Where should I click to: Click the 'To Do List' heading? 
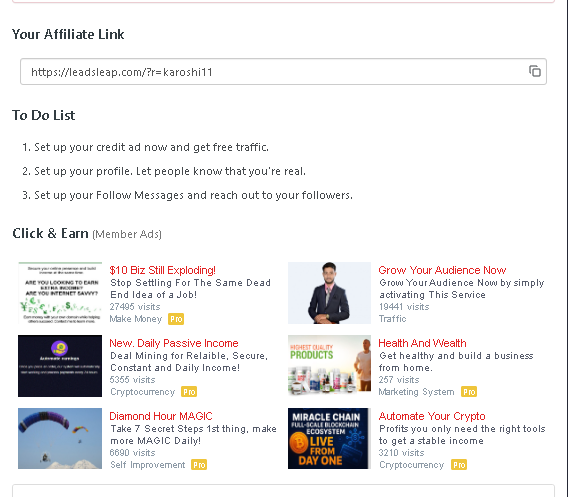pyautogui.click(x=43, y=115)
